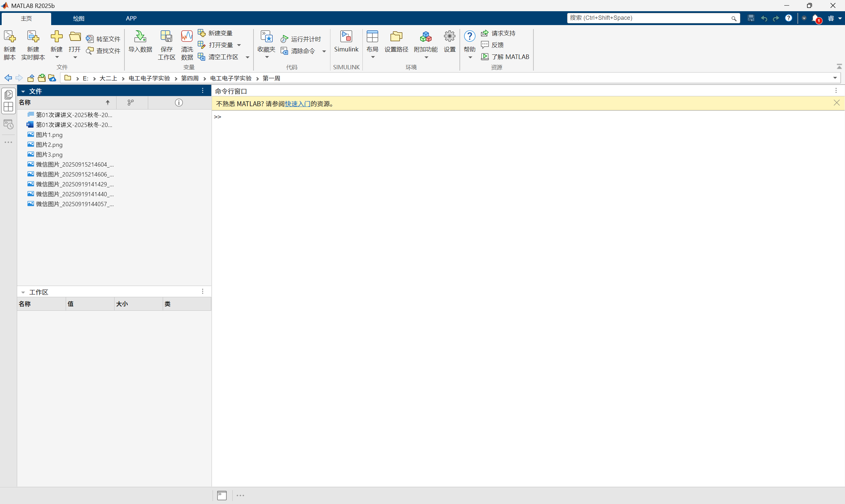The image size is (845, 504).
Task: Click the New Script (新建脚本) icon
Action: [10, 37]
